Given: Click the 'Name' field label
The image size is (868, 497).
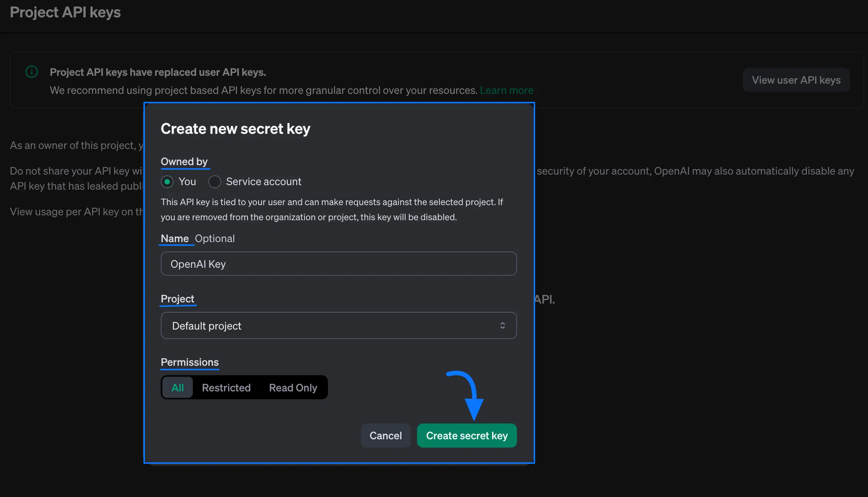Looking at the screenshot, I should (x=176, y=238).
